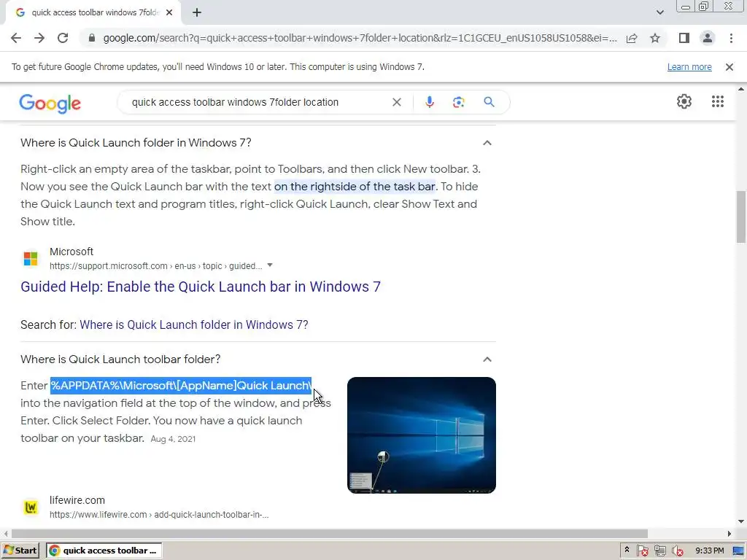747x560 pixels.
Task: Bookmark this tab with the star icon
Action: (x=655, y=38)
